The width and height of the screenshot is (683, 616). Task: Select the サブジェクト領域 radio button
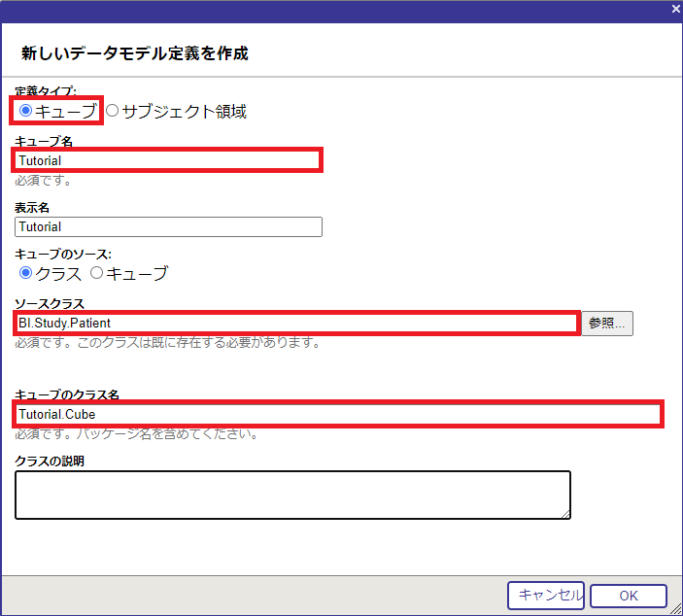(113, 111)
